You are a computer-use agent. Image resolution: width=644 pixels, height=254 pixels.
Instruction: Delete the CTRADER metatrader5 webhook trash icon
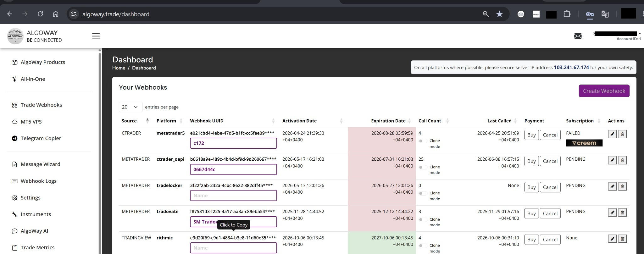pos(622,134)
